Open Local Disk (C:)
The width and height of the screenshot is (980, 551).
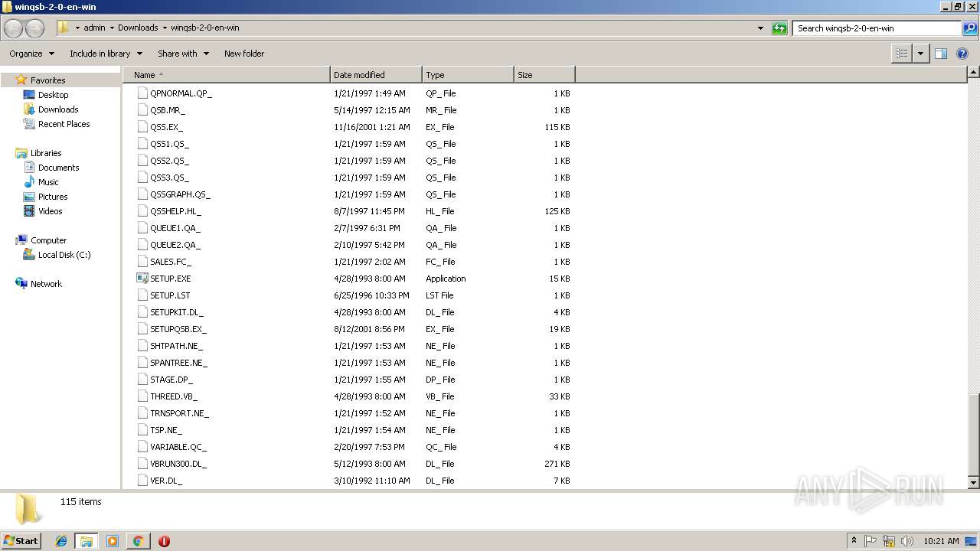64,255
